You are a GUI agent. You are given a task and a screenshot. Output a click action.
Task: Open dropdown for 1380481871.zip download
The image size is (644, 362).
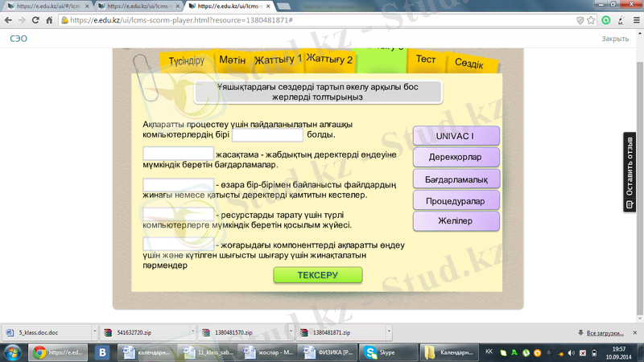tap(388, 331)
